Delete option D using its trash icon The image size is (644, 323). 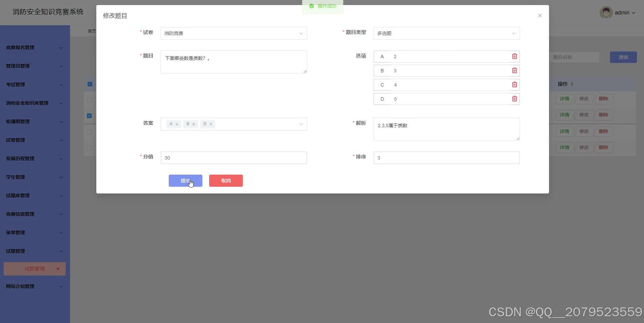[x=514, y=99]
